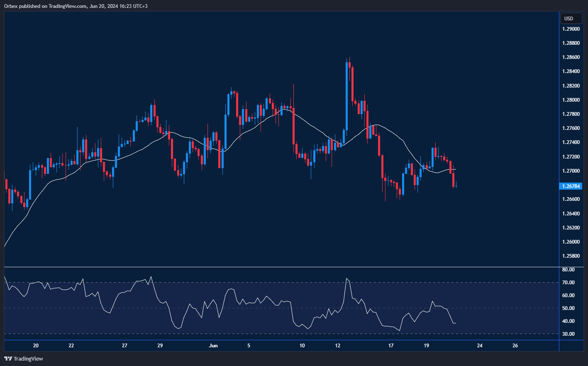Click the 1.27000 price scale level

[571, 171]
